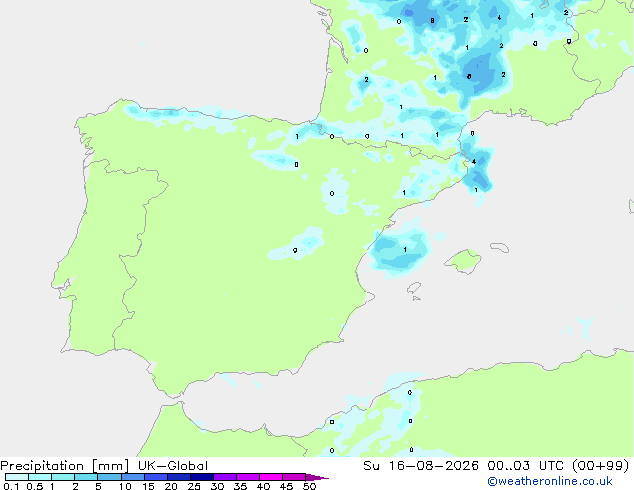Viewport: 634px width, 490px height.
Task: Select the 2–5 mm legend color swatch
Action: [x=86, y=477]
